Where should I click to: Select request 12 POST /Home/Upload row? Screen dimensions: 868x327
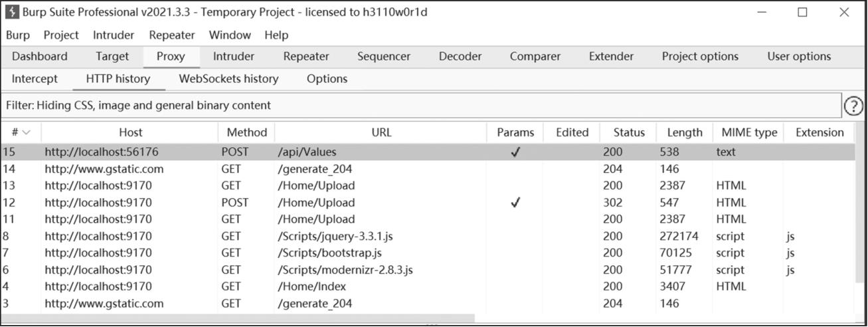point(428,203)
